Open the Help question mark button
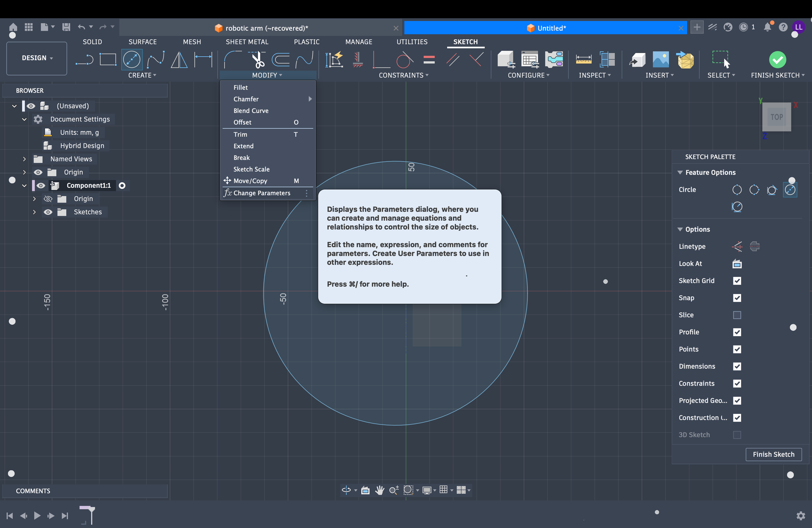 coord(783,27)
